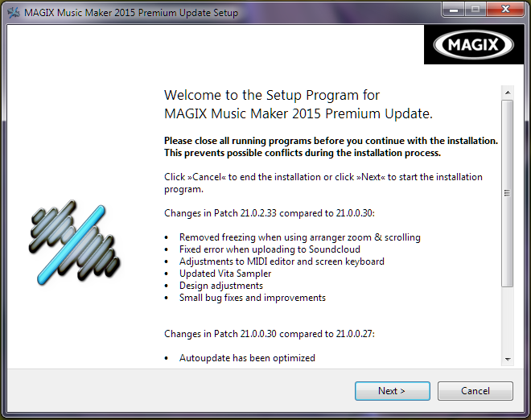The image size is (531, 420).
Task: Click 'Changes in Patch 21.0.2.33' heading
Action: tap(270, 213)
